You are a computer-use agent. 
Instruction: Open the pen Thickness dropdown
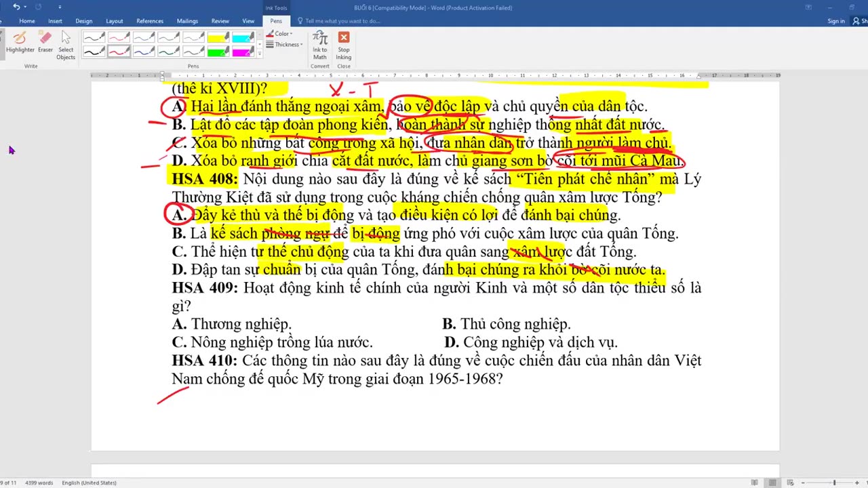[x=284, y=45]
